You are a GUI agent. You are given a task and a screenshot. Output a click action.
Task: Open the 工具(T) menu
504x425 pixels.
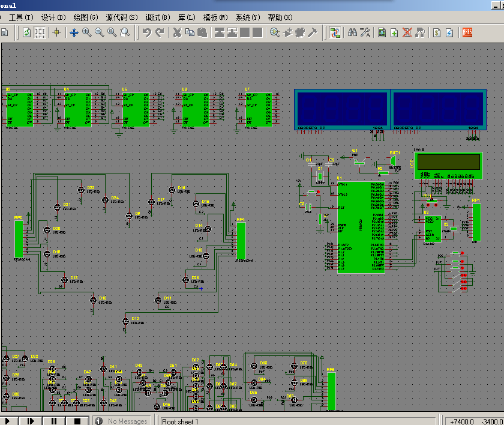[x=21, y=17]
